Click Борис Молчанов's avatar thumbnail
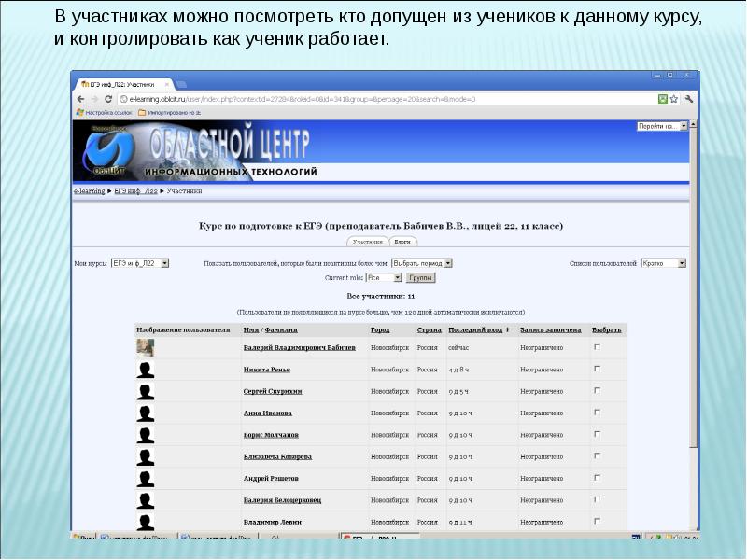The height and width of the screenshot is (560, 747). 145,432
